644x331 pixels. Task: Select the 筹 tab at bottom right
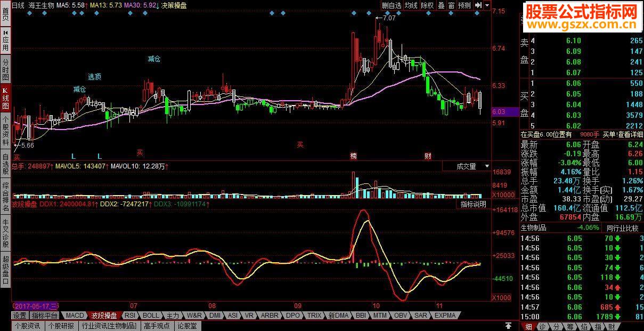(570, 326)
